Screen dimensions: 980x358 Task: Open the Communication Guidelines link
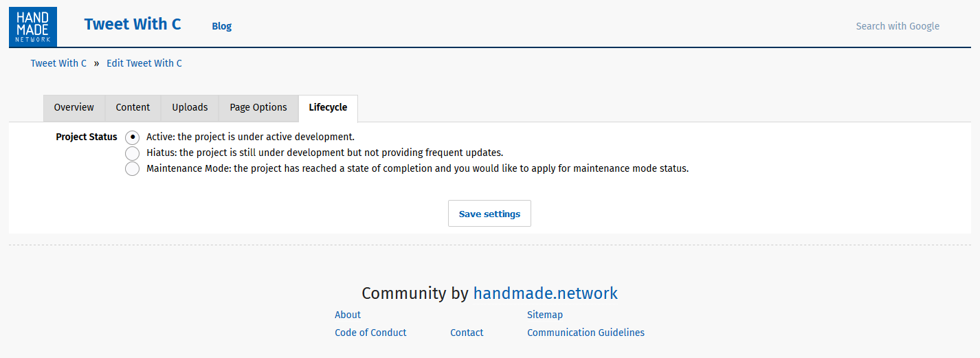586,333
